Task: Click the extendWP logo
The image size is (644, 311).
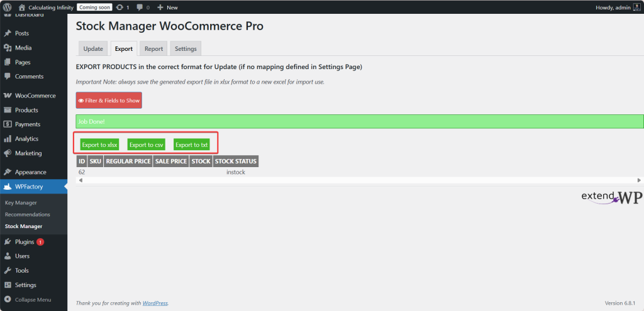Action: click(x=611, y=197)
